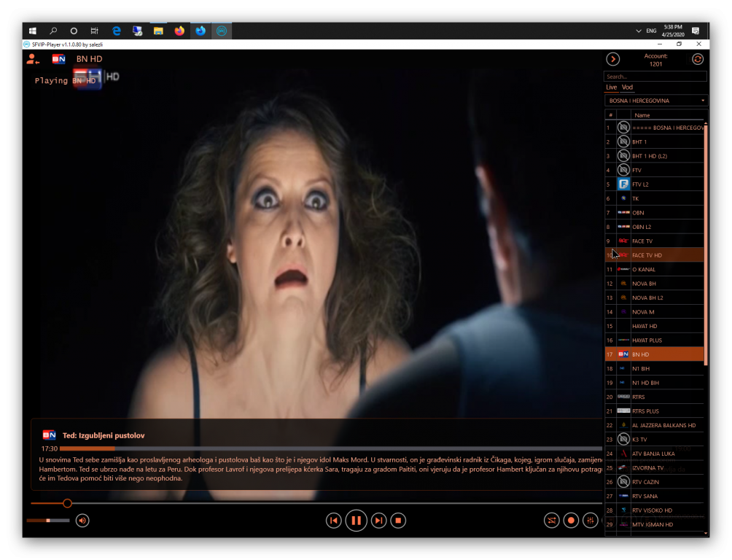Open Microsoft Edge from the taskbar

pos(116,31)
